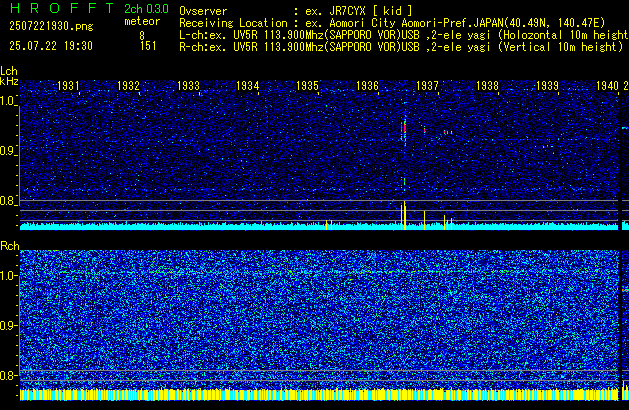
Task: Click the Rch 1.0 kHz axis label
Action: click(8, 276)
